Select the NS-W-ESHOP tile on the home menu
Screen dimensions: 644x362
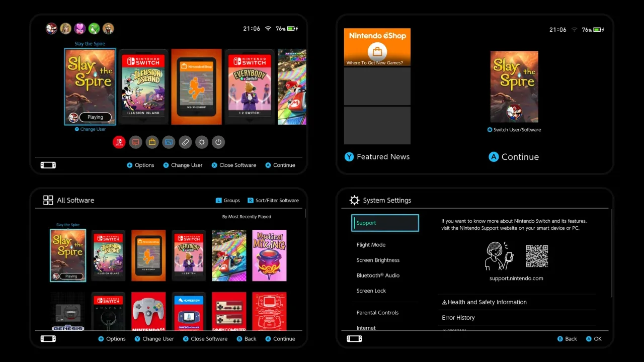pyautogui.click(x=196, y=86)
